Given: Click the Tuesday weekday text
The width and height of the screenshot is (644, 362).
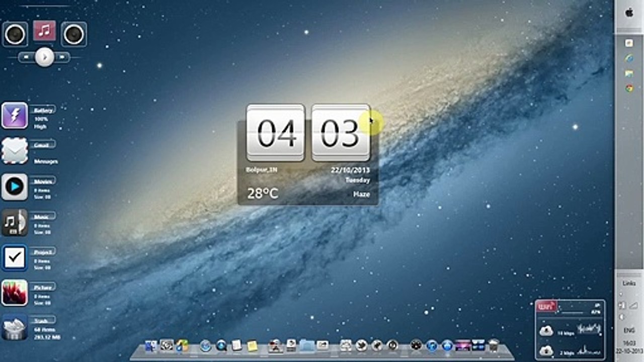Looking at the screenshot, I should [358, 180].
